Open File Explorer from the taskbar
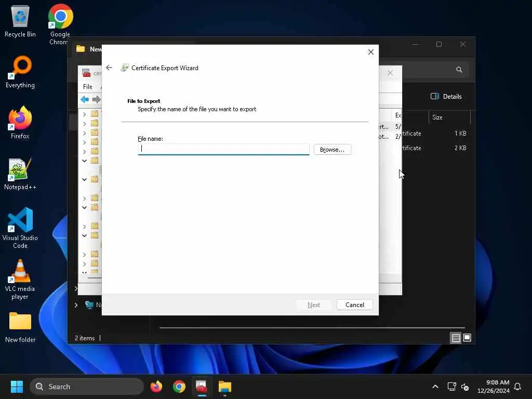Image resolution: width=532 pixels, height=399 pixels. [x=224, y=387]
